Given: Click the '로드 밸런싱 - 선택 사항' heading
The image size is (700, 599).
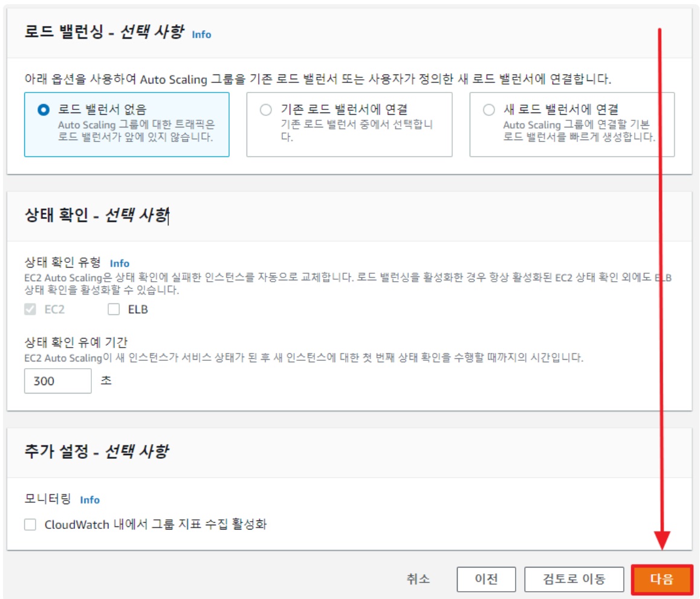Looking at the screenshot, I should click(x=104, y=31).
